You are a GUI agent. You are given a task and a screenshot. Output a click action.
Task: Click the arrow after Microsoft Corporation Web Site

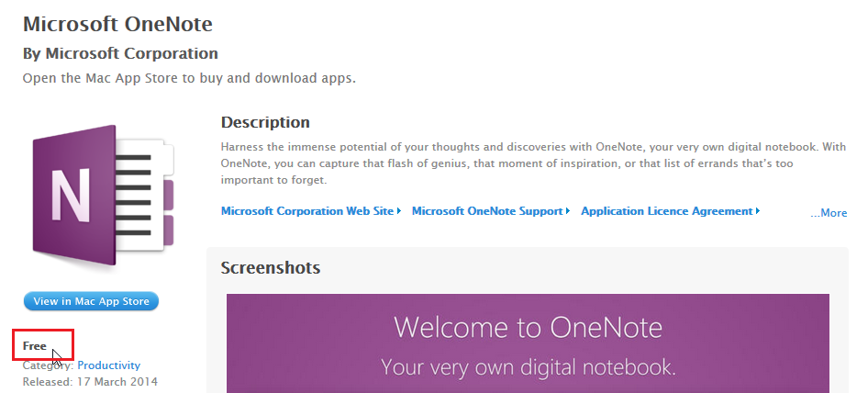tap(399, 211)
